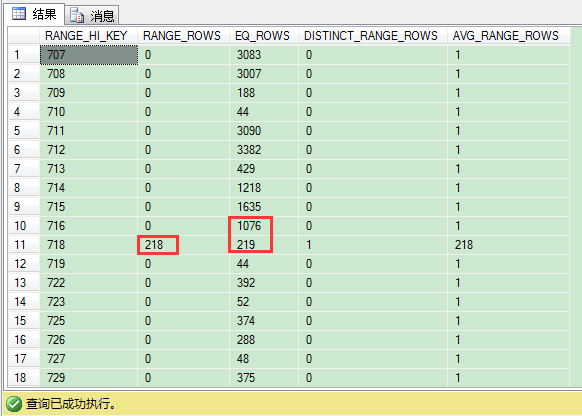
Task: Click the results grid icon on 结果 tab
Action: pos(19,14)
